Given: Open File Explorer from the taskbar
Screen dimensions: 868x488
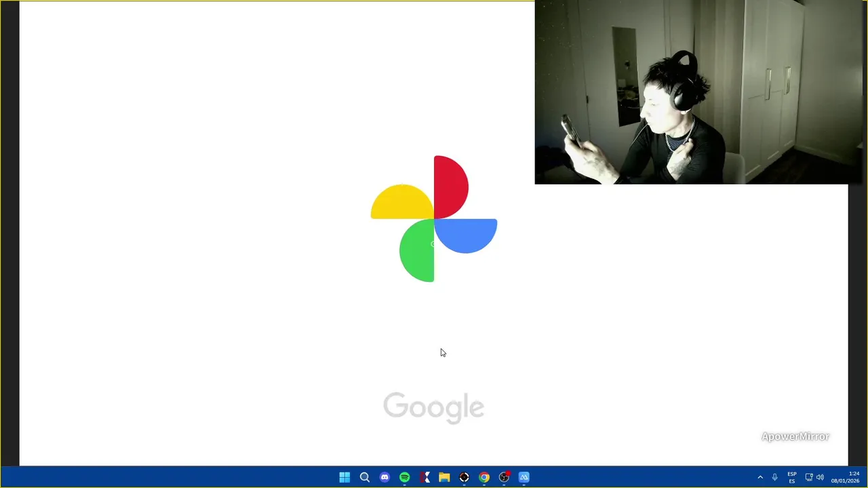Looking at the screenshot, I should coord(444,477).
